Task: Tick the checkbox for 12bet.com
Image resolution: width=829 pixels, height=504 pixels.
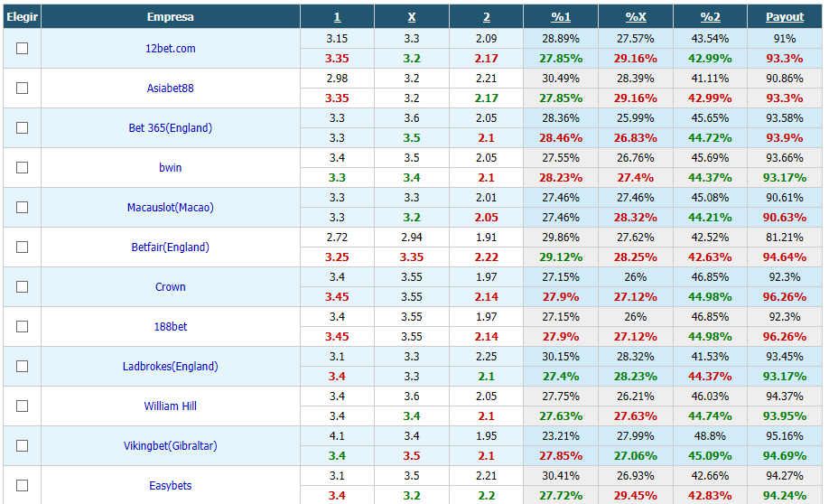Action: pyautogui.click(x=23, y=48)
